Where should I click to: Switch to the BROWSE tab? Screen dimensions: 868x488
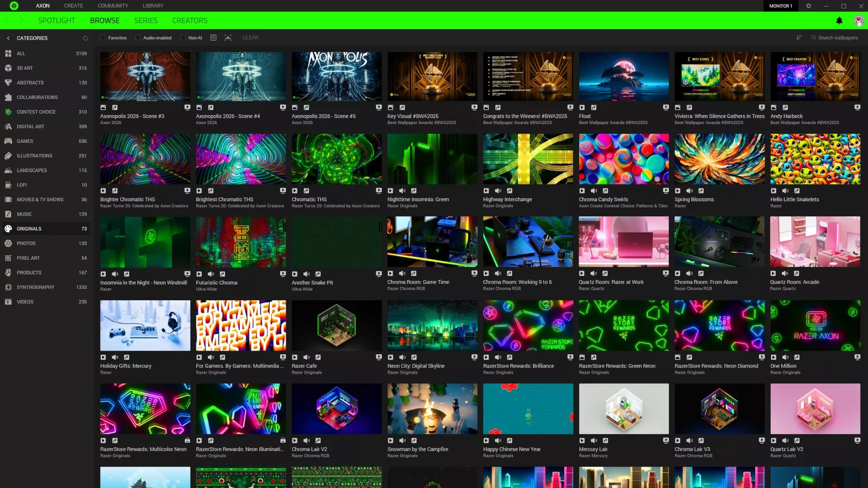104,20
